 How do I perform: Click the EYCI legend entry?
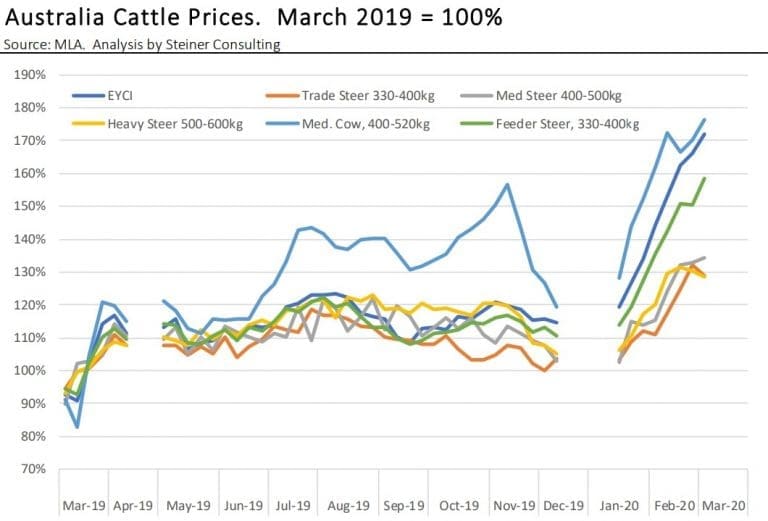[102, 95]
